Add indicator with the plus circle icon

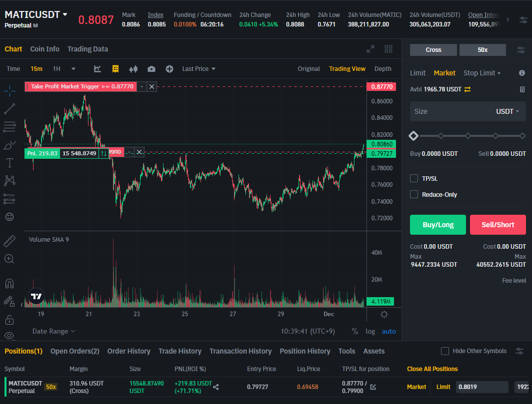point(169,69)
